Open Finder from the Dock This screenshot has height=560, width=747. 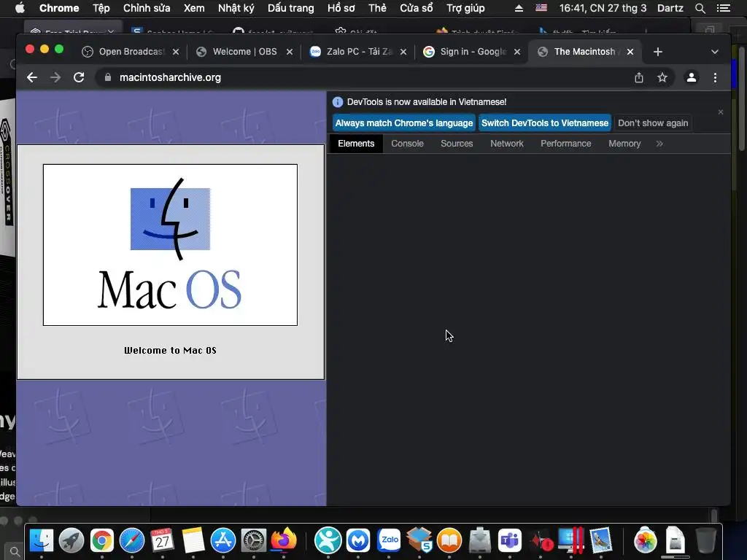click(42, 540)
